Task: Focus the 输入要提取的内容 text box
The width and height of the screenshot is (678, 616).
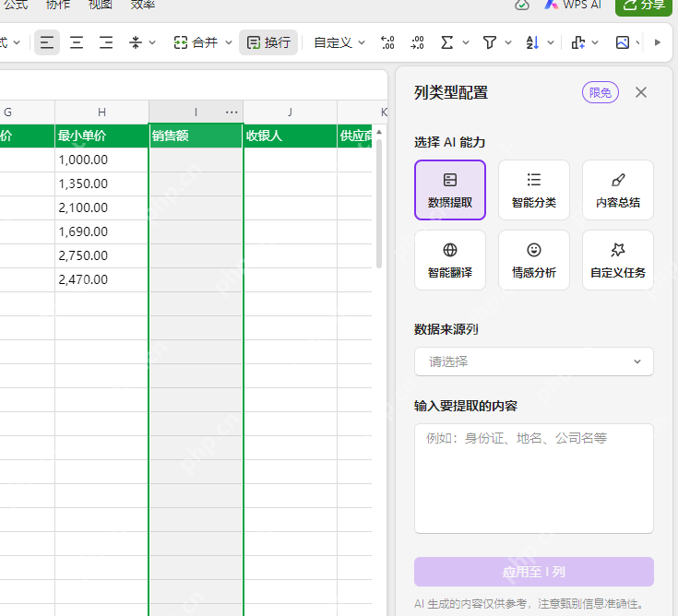Action: 533,479
